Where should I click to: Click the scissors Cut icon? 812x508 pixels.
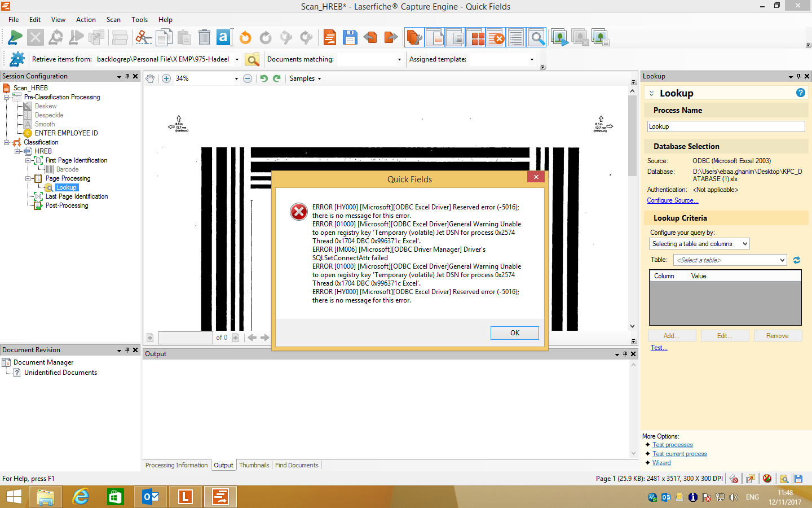coord(143,38)
